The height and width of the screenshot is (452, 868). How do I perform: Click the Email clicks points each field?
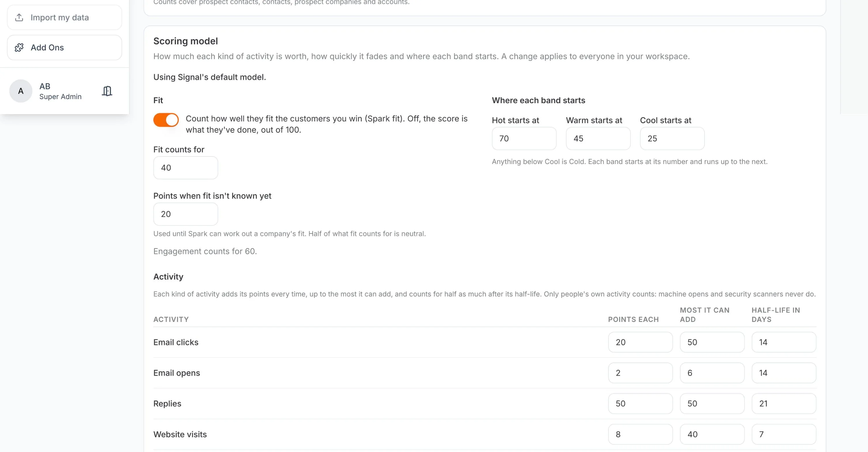point(641,342)
